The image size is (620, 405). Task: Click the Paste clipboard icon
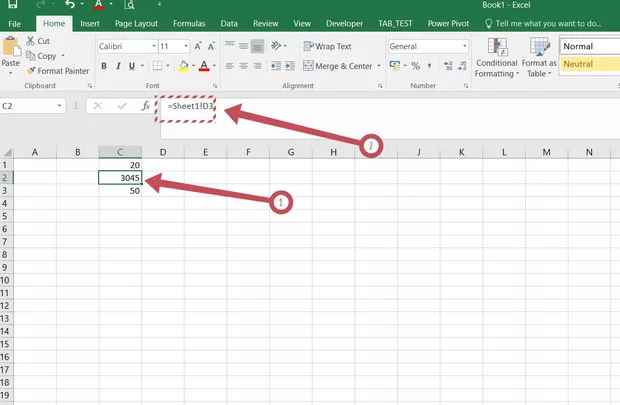click(x=11, y=47)
